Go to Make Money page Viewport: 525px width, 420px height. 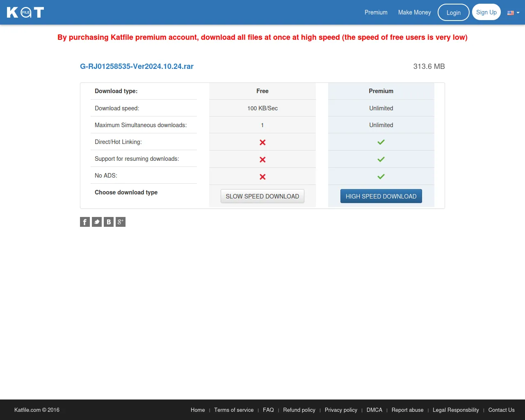click(x=415, y=12)
